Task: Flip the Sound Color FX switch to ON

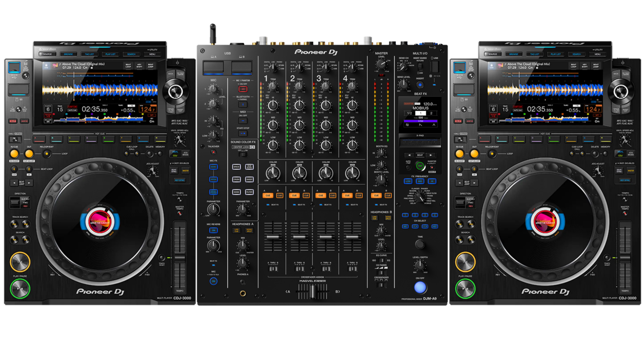Action: 245,154
